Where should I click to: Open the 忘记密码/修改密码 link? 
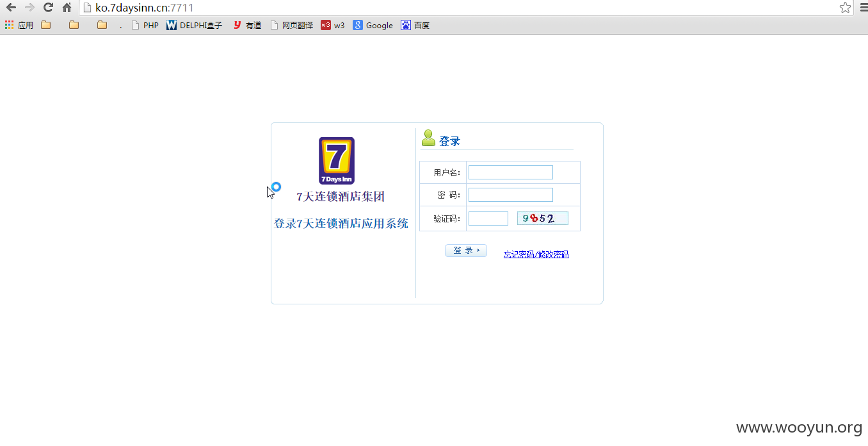(x=536, y=254)
